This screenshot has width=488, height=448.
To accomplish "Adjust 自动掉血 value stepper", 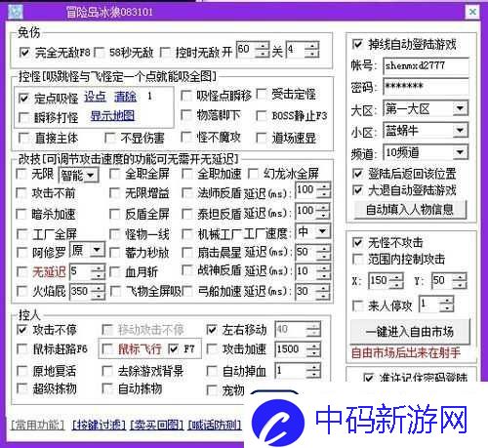I will point(313,371).
